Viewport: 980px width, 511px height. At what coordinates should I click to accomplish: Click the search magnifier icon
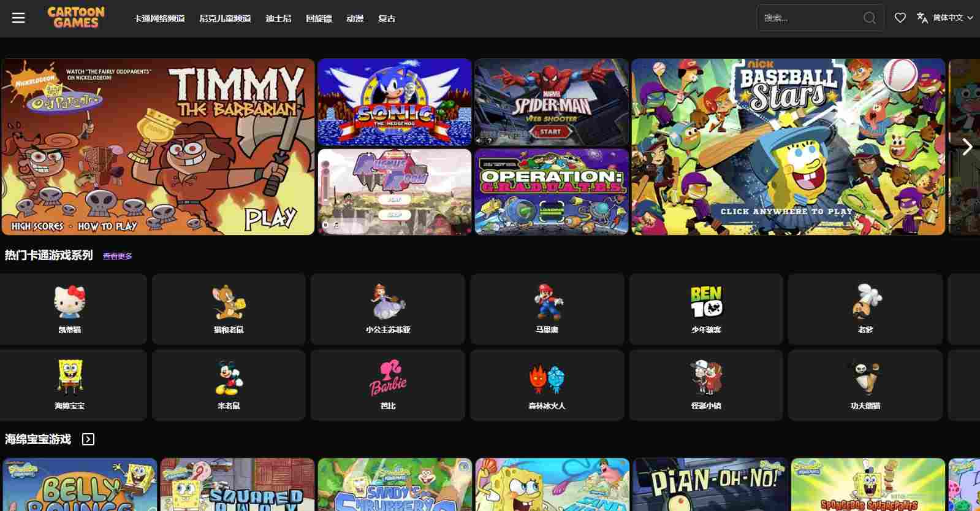pos(869,18)
